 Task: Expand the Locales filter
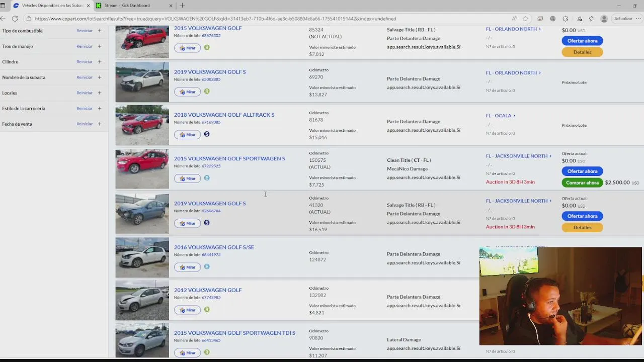100,93
